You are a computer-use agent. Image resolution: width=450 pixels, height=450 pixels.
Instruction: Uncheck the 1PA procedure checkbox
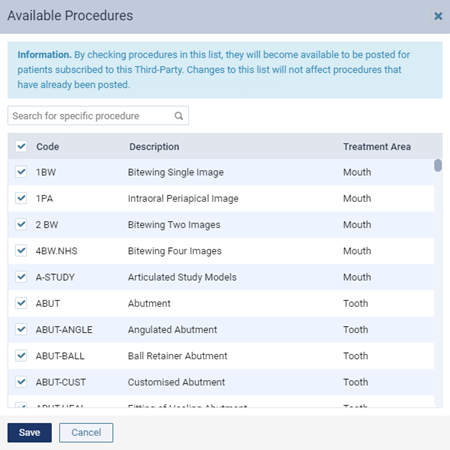[x=21, y=198]
